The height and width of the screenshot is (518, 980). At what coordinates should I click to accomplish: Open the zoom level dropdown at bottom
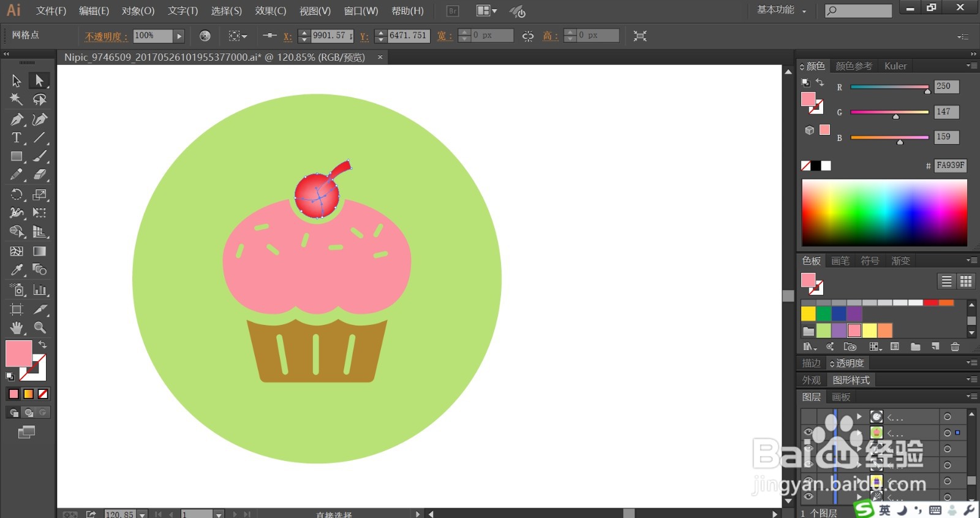[142, 514]
